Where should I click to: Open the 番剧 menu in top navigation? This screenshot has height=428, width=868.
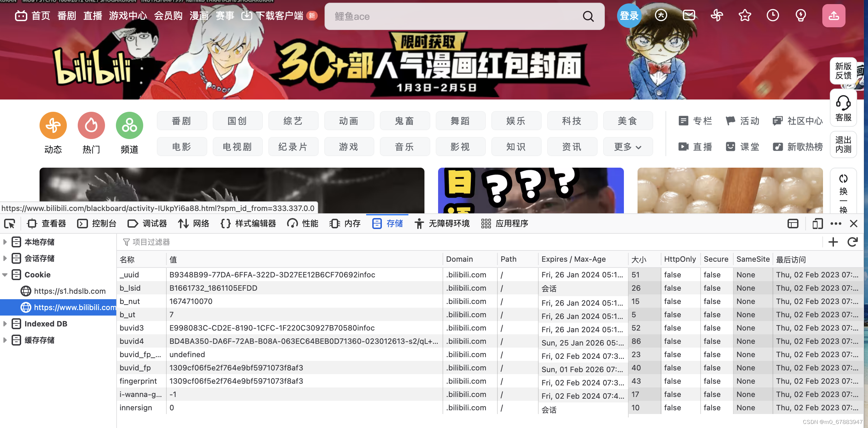67,16
